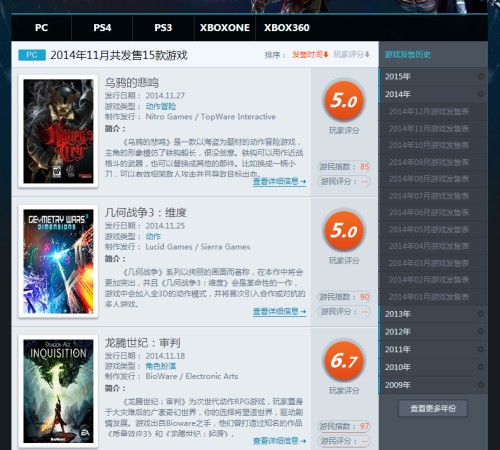View details link for 龙腾世纪：审判
Image resolution: width=500 pixels, height=450 pixels.
[x=279, y=441]
